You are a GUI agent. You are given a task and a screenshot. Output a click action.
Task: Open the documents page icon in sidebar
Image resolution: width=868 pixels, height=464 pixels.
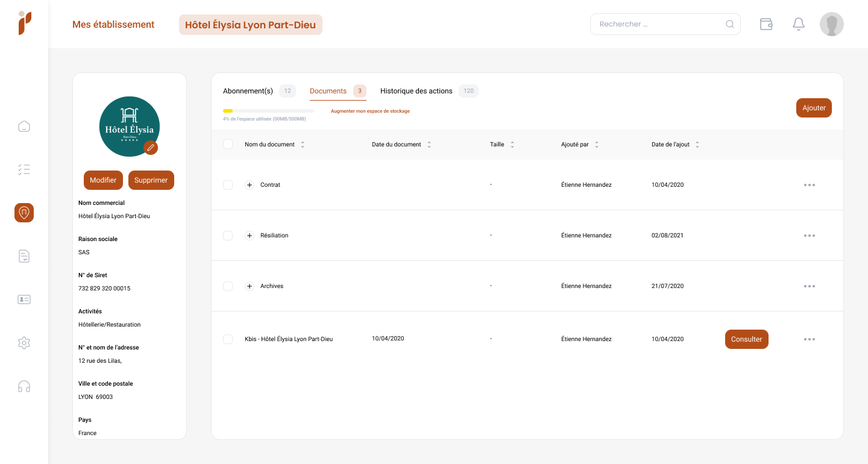pyautogui.click(x=24, y=256)
